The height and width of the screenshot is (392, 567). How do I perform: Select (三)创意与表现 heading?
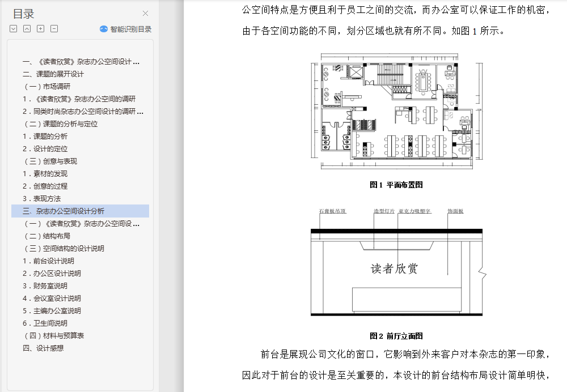[x=50, y=161]
